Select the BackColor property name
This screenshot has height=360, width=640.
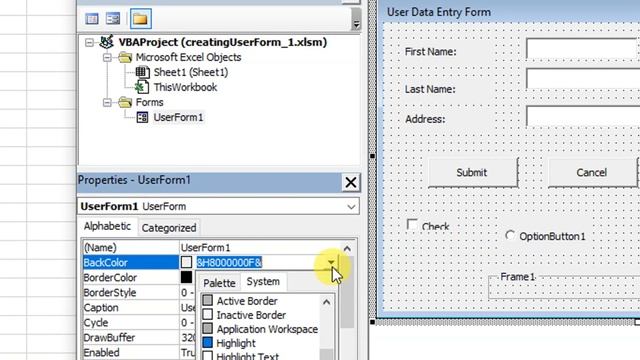tap(131, 262)
